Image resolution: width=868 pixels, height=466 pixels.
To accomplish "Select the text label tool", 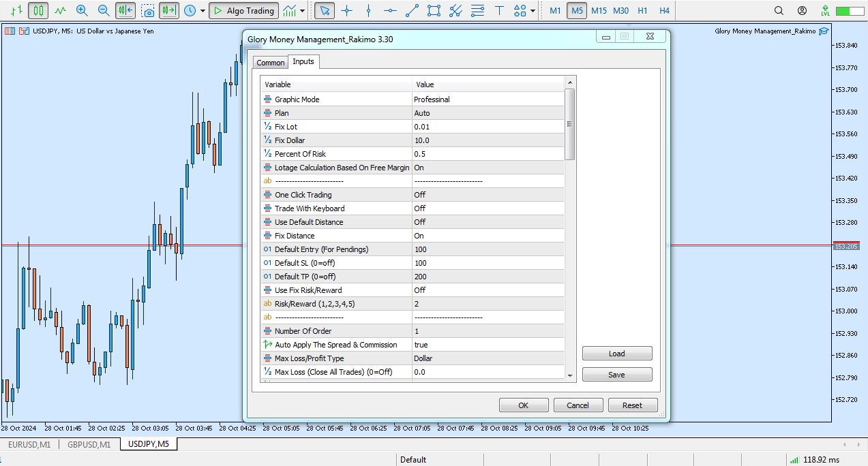I will tap(499, 10).
